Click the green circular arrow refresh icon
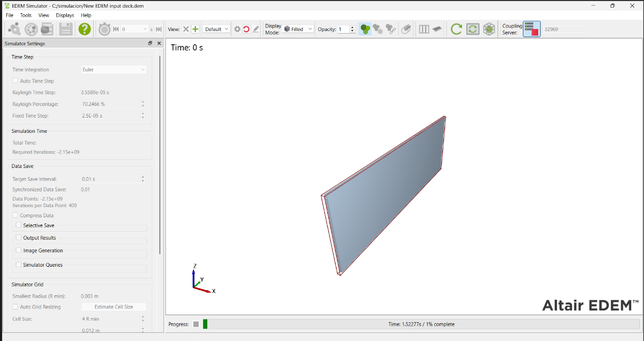644x341 pixels. point(456,29)
